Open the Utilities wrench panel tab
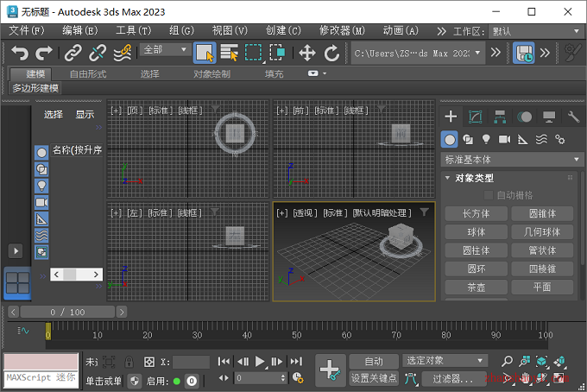The height and width of the screenshot is (392, 587). point(573,117)
